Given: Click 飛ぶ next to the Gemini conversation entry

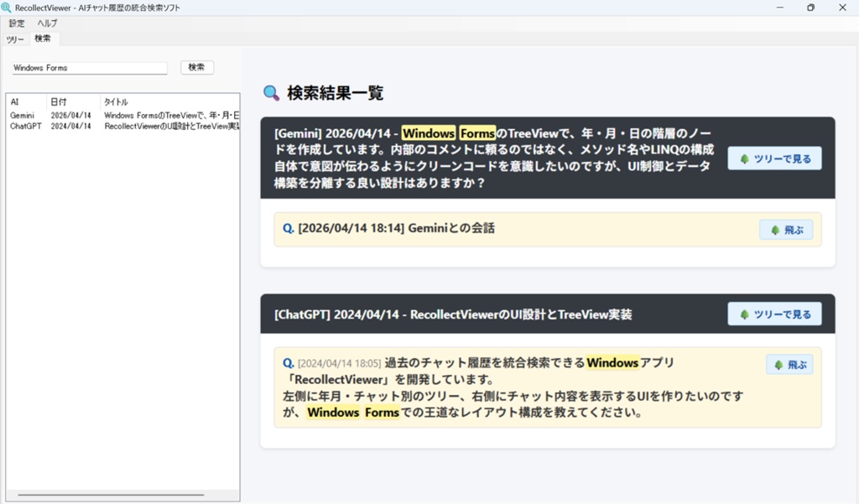Looking at the screenshot, I should [786, 229].
